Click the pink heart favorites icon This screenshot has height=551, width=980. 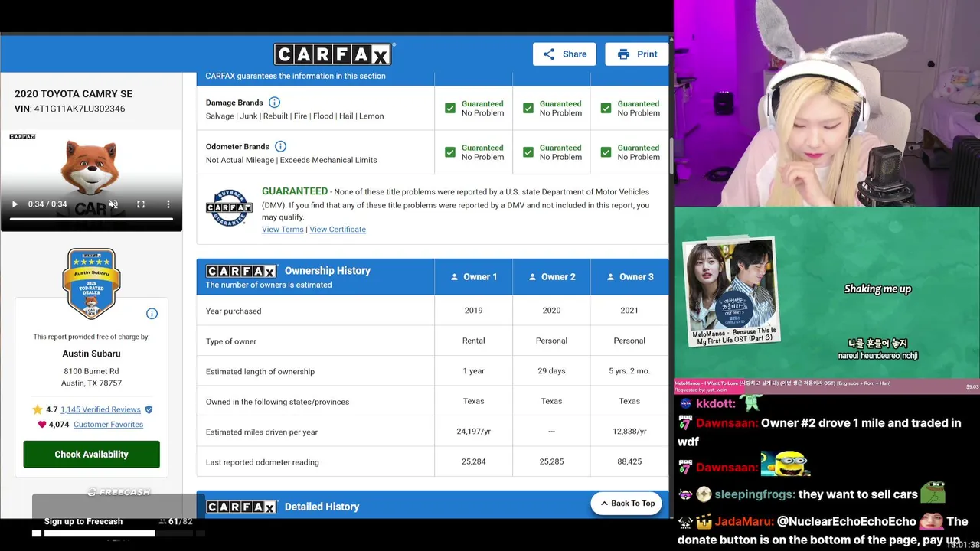(x=42, y=425)
